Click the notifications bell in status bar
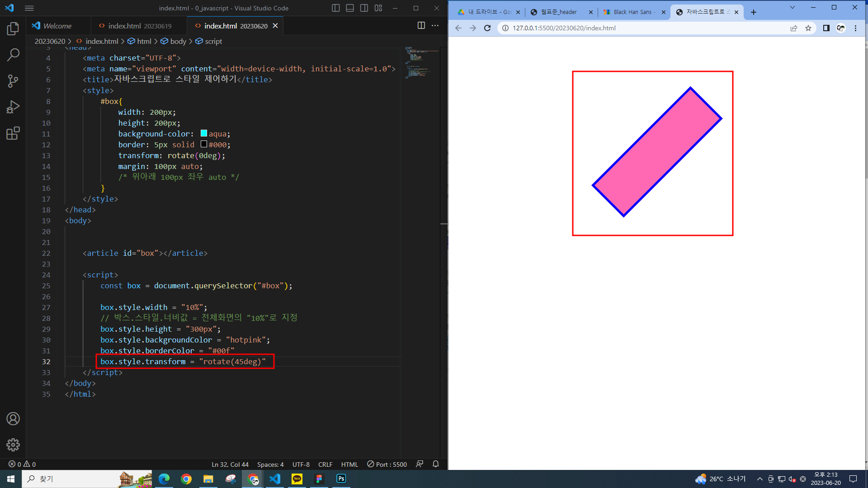This screenshot has height=488, width=868. (435, 464)
